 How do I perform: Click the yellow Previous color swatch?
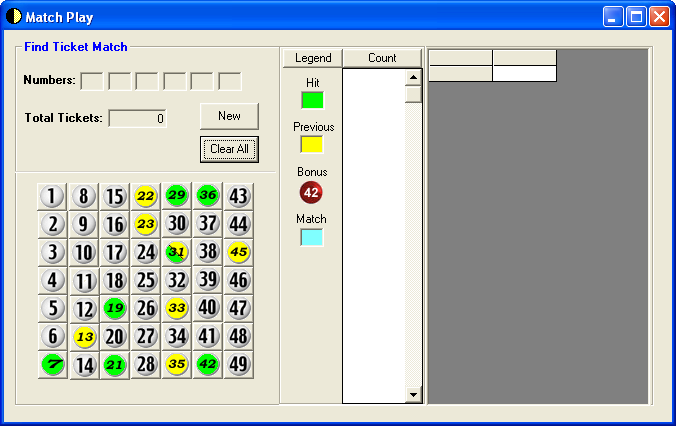pyautogui.click(x=312, y=145)
